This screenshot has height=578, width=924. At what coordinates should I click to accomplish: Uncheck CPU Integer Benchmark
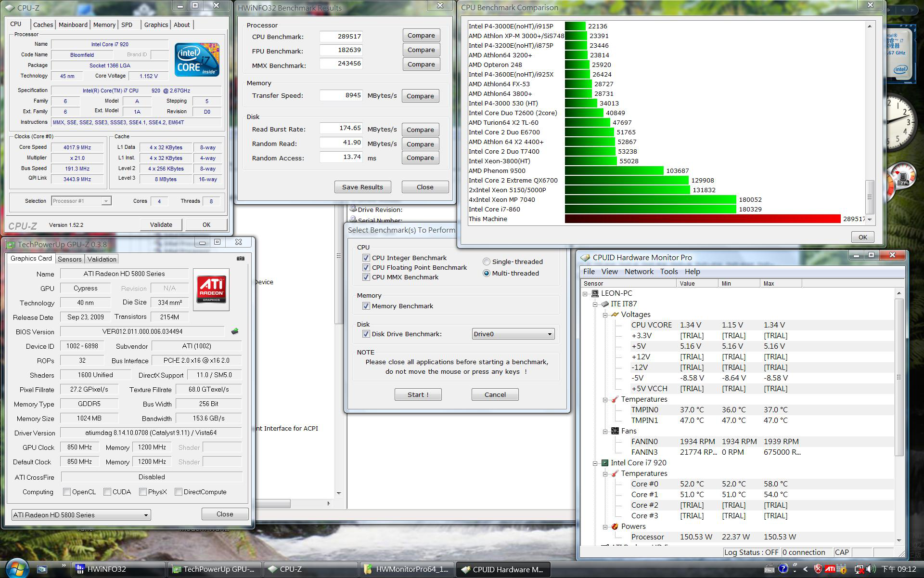coord(366,258)
